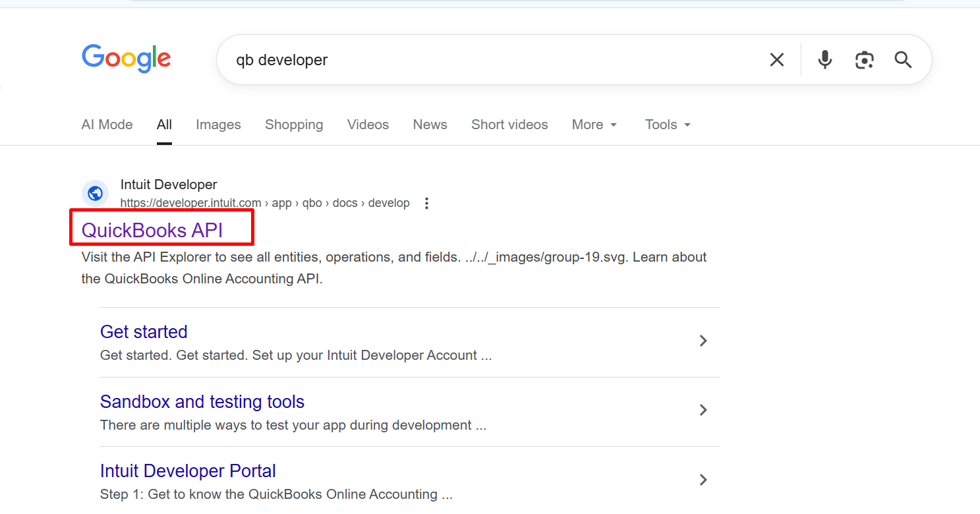Click chevron arrow next to Get started
Image resolution: width=980 pixels, height=514 pixels.
click(x=703, y=341)
